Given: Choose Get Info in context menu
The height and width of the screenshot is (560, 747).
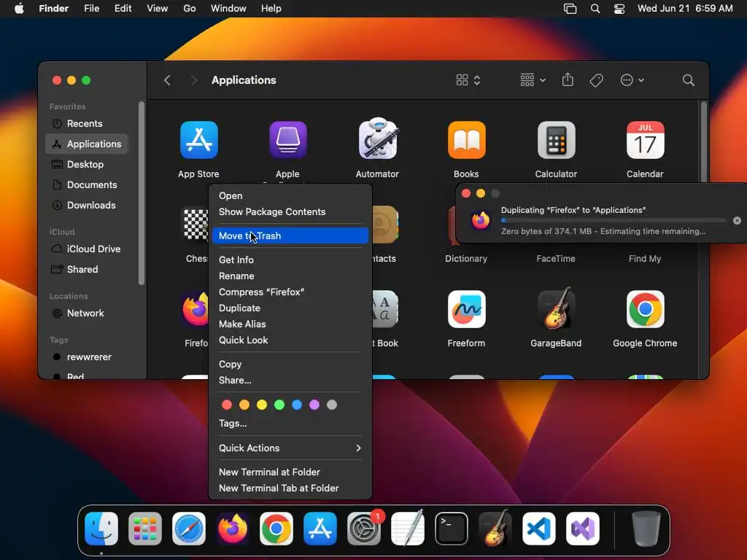Looking at the screenshot, I should 290,260.
